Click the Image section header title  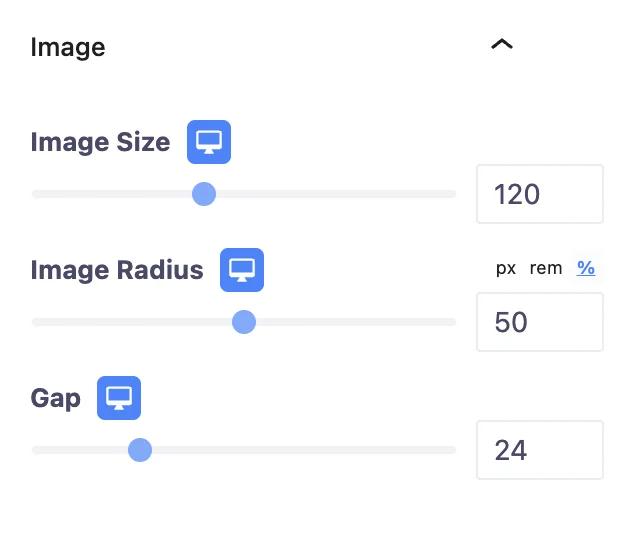[x=68, y=46]
